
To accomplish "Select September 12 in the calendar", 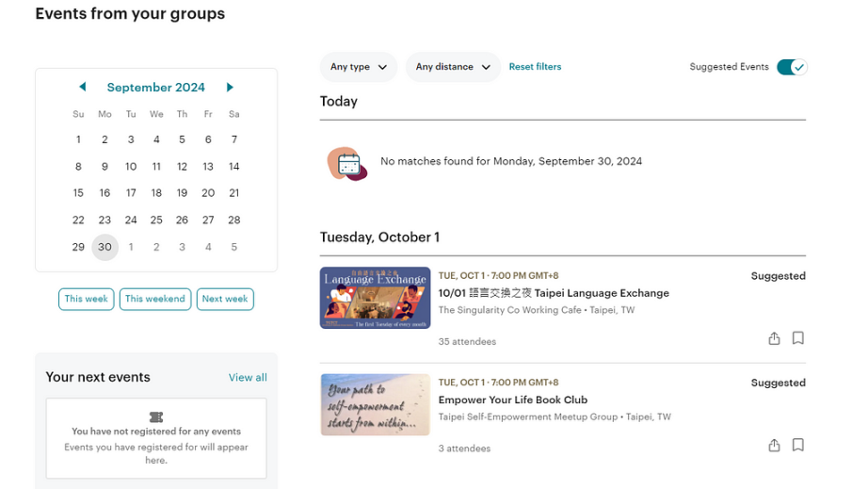I will coord(182,167).
